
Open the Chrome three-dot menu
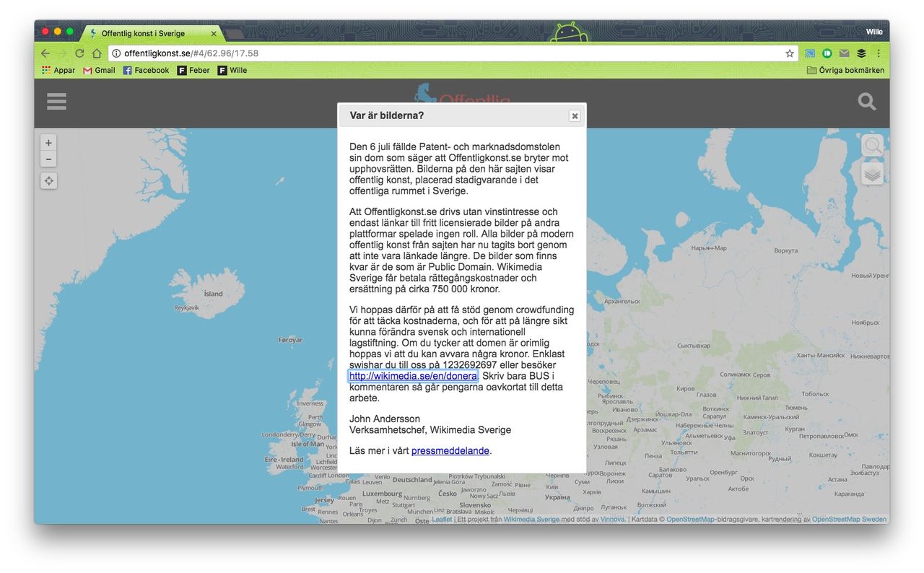pos(879,53)
